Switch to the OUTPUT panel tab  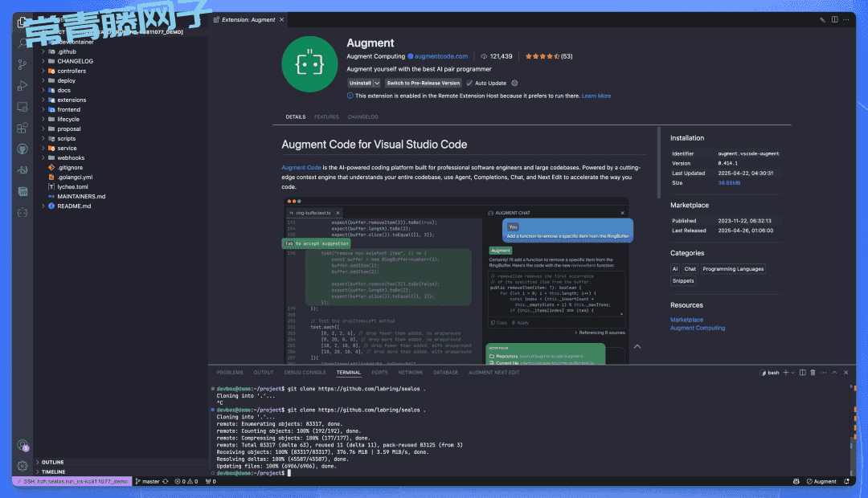pos(264,373)
